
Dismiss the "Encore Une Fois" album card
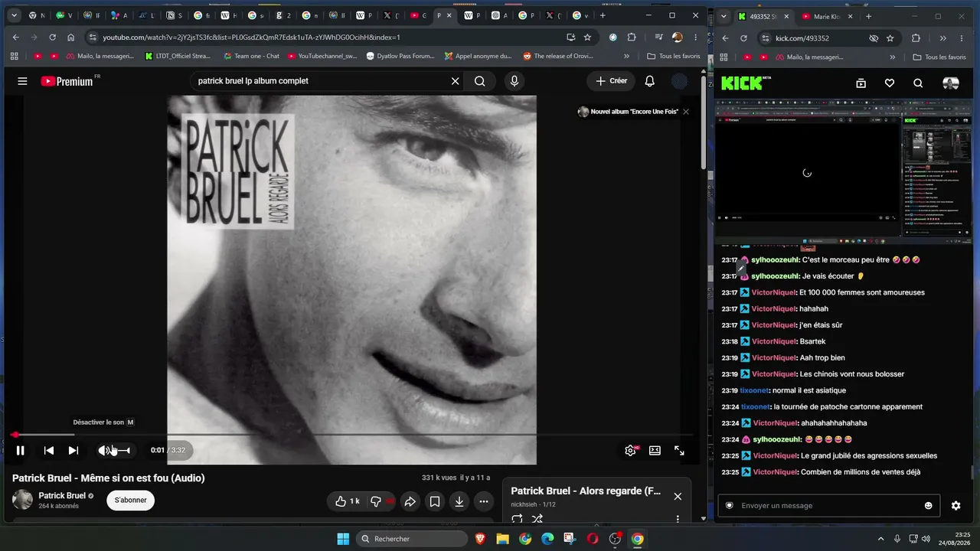pyautogui.click(x=686, y=112)
